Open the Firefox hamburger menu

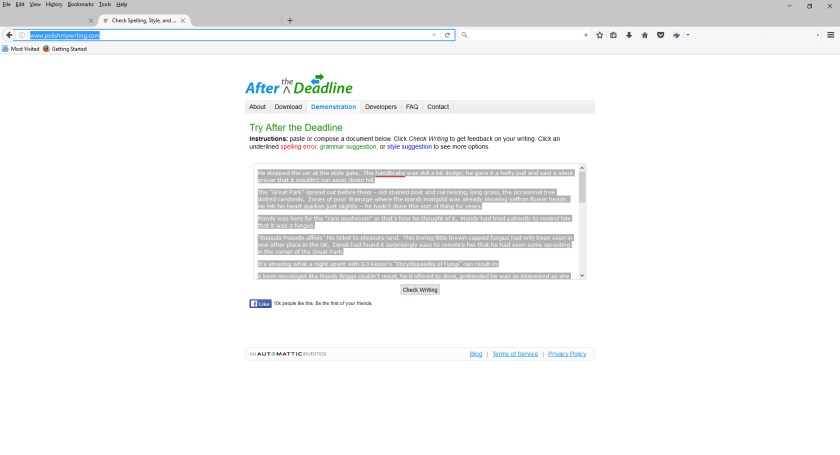click(830, 35)
